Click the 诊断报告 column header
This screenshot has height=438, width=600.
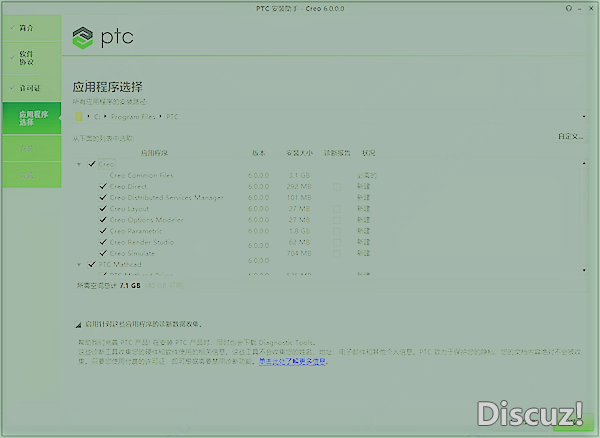tap(337, 153)
